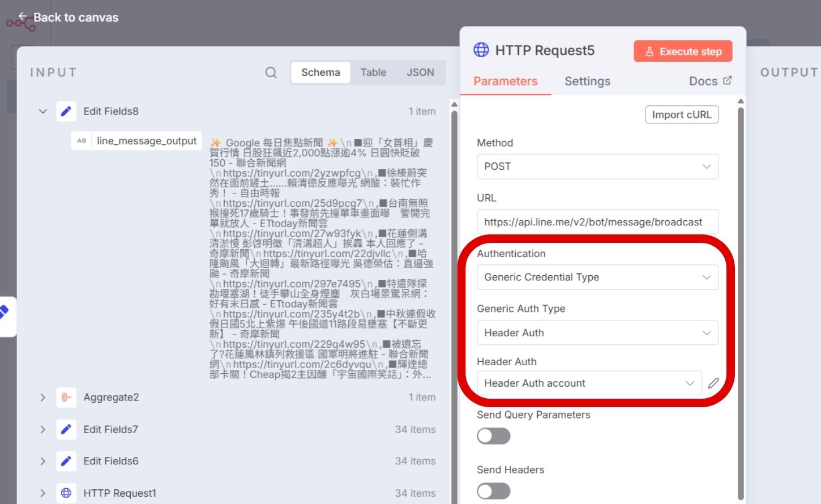Enable the Send Query Parameters toggle

(493, 435)
